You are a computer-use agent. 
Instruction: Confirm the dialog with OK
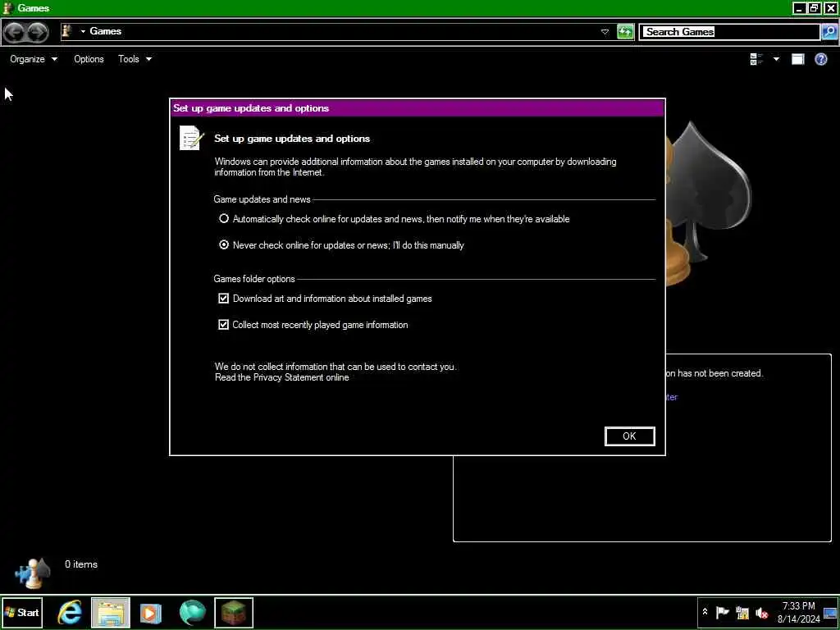click(x=629, y=436)
